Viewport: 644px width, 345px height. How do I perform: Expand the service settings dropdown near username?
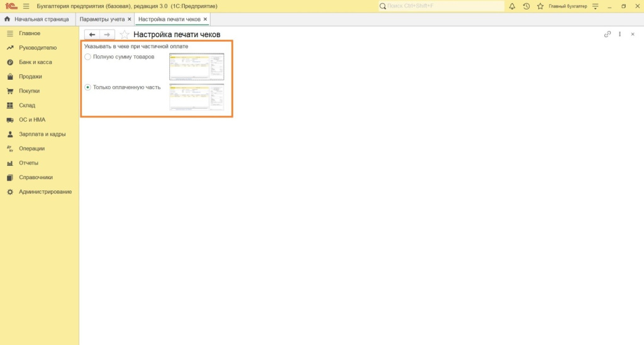[x=596, y=6]
